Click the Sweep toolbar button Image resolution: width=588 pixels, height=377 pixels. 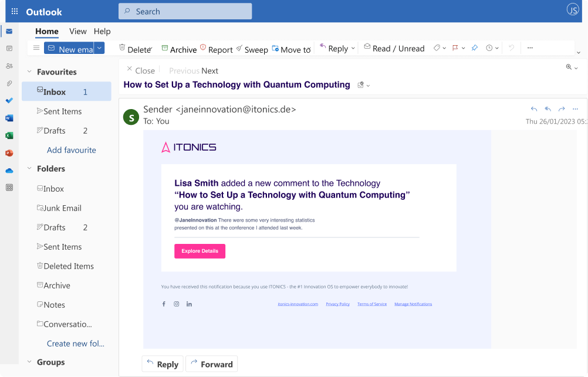pos(252,49)
